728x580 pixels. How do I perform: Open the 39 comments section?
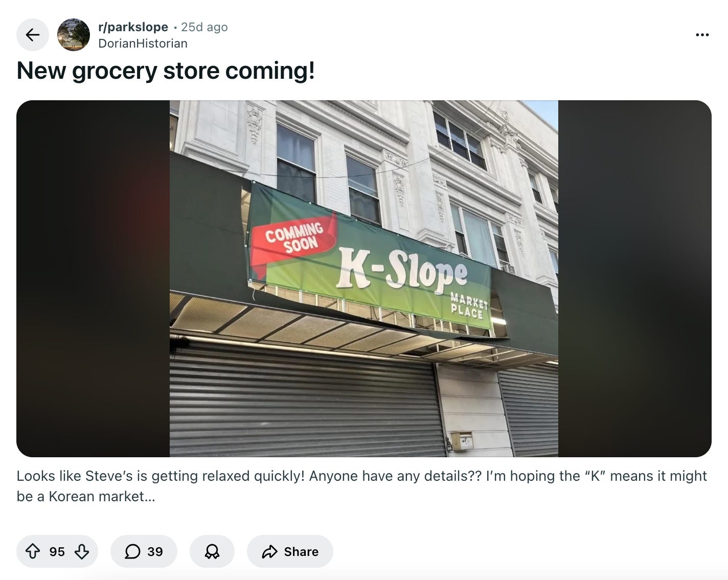[x=144, y=551]
